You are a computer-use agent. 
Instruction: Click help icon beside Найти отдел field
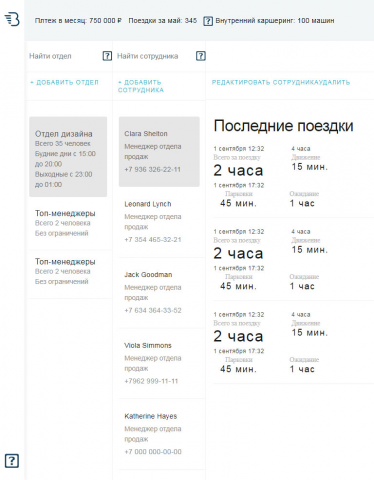[x=107, y=56]
